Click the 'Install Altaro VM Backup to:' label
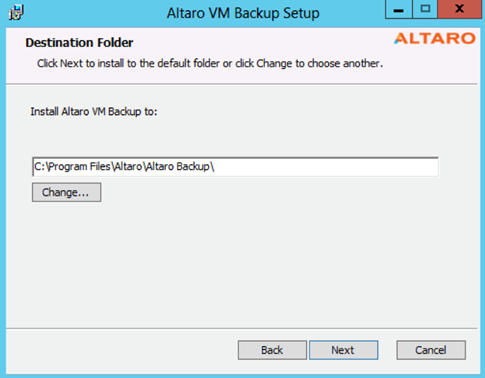Screen dimensions: 485x378 [x=94, y=112]
